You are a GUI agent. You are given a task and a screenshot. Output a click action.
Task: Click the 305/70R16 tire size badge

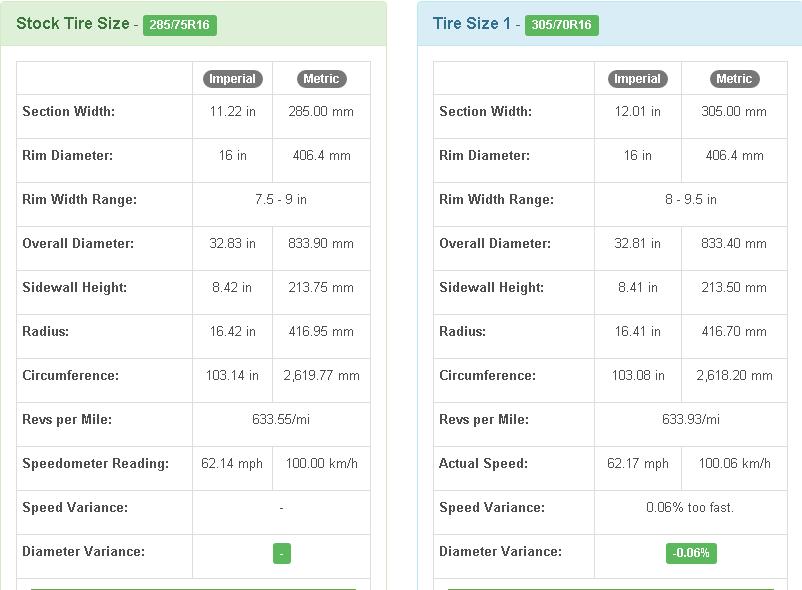click(x=562, y=25)
